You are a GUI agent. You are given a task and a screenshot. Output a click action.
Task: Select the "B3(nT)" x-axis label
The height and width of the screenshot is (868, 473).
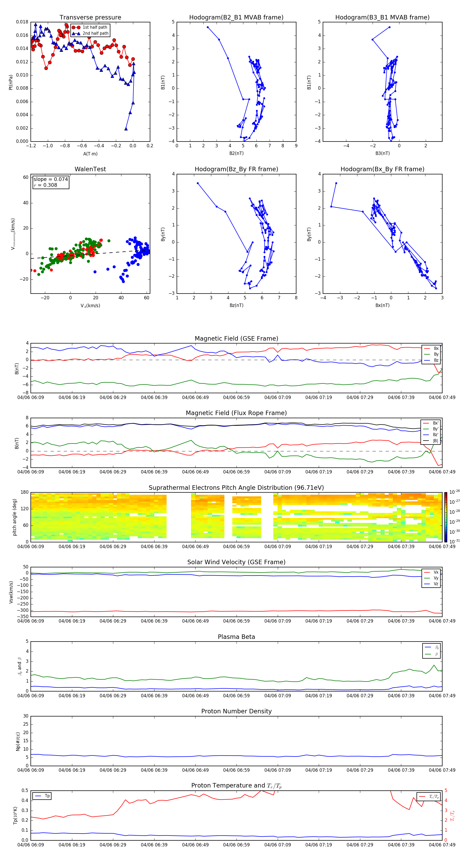point(382,153)
